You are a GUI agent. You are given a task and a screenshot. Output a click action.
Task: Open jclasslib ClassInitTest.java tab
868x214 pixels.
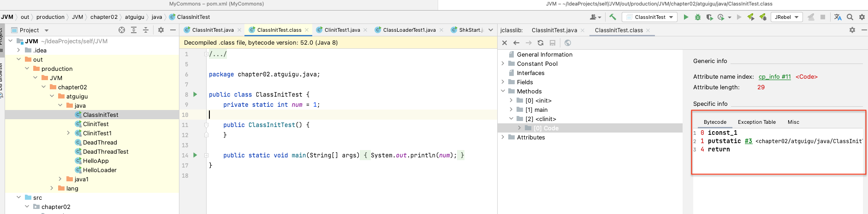[554, 30]
